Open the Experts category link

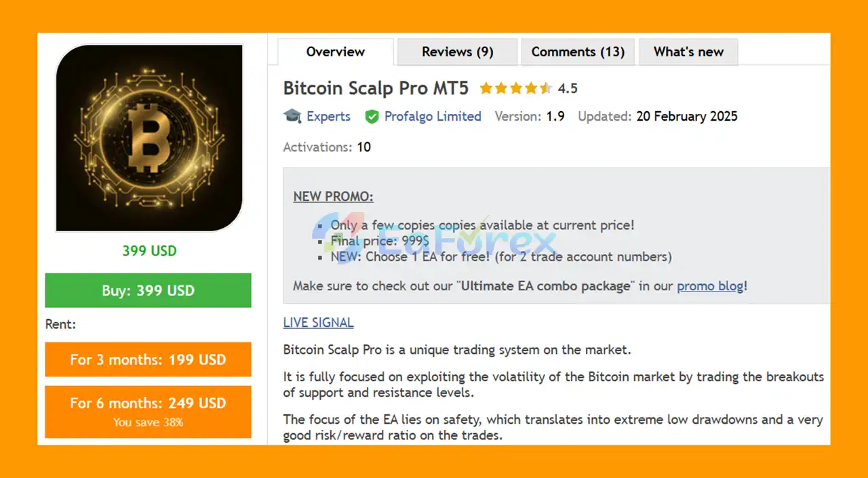pos(328,116)
